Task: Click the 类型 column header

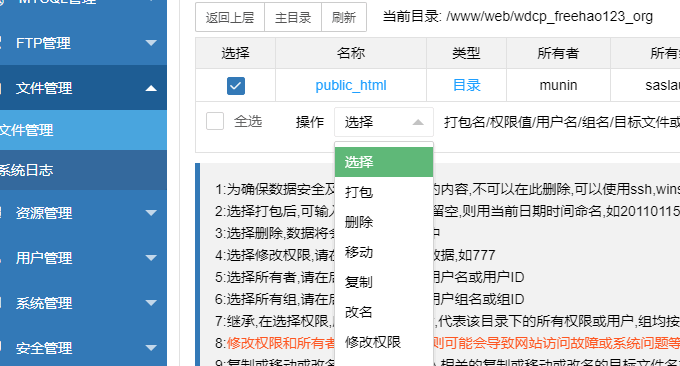Action: 467,53
